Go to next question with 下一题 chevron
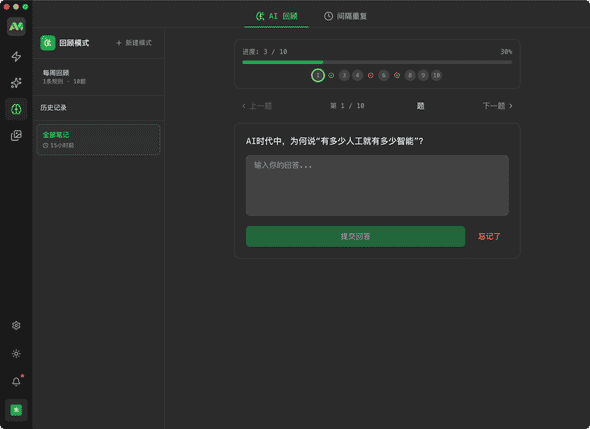This screenshot has height=429, width=590. [497, 106]
